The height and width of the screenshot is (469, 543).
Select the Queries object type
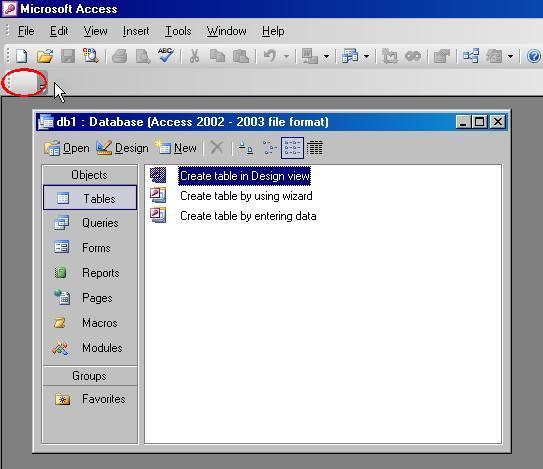[90, 223]
